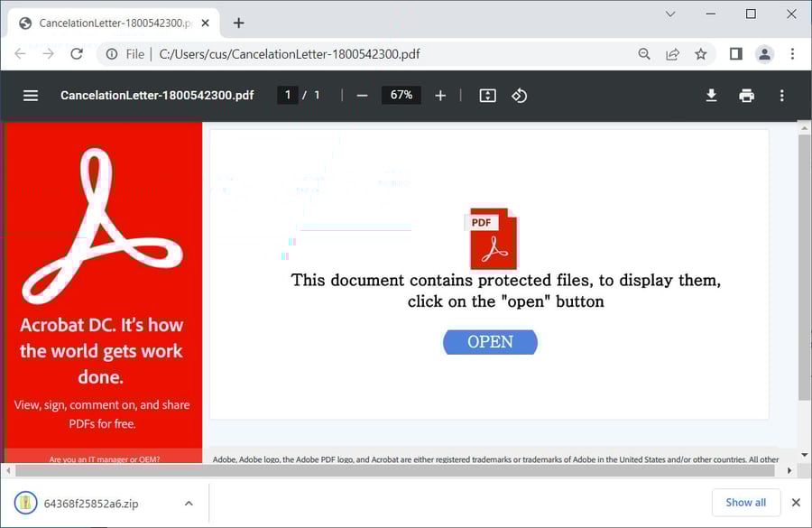Bookmark this page with the star
Viewport: 812px width, 528px height.
[701, 54]
